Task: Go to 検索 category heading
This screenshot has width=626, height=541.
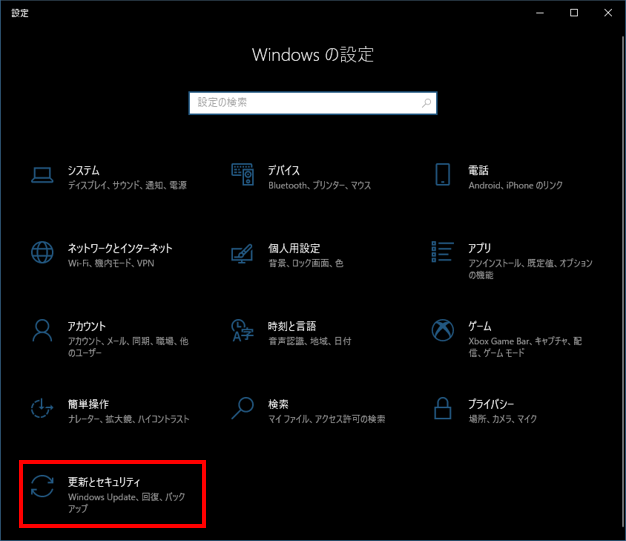Action: click(278, 404)
